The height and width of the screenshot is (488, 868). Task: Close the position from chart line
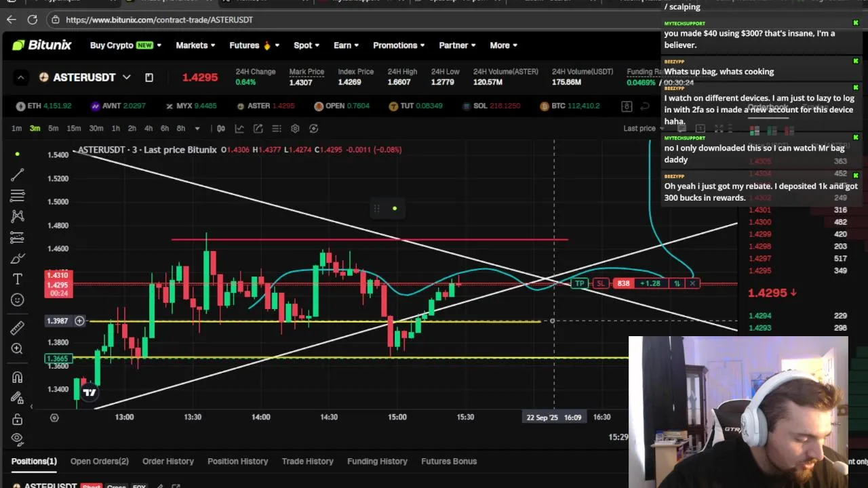coord(692,283)
